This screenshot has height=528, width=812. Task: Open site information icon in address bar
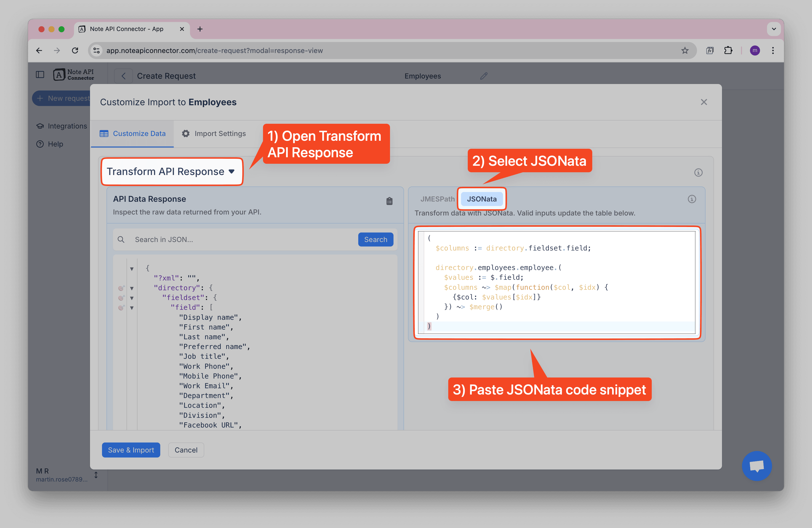96,50
